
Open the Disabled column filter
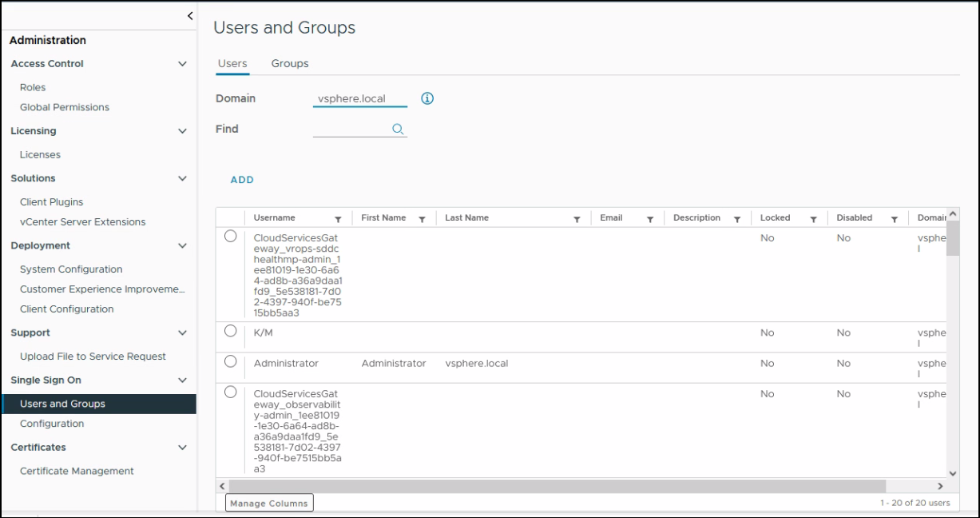pyautogui.click(x=894, y=217)
